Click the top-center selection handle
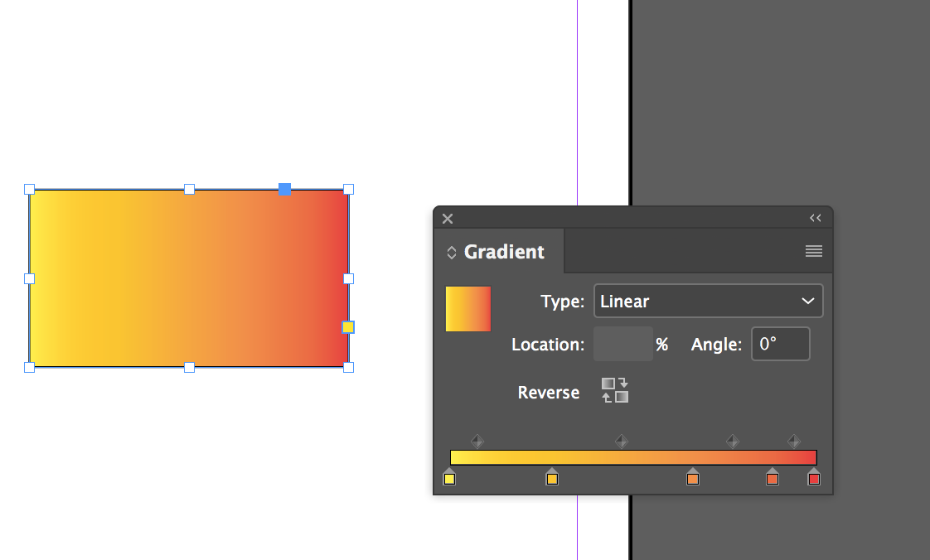The image size is (930, 560). [189, 189]
